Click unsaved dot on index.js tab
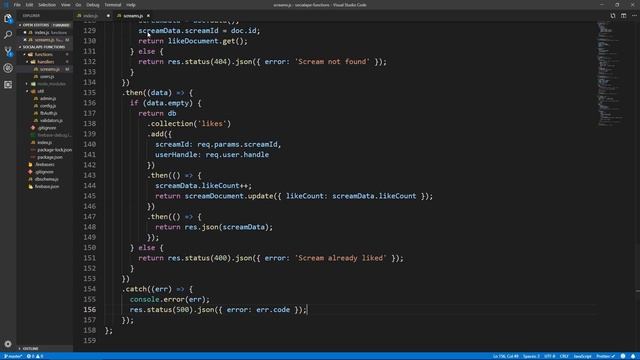The height and width of the screenshot is (360, 640). (x=108, y=16)
